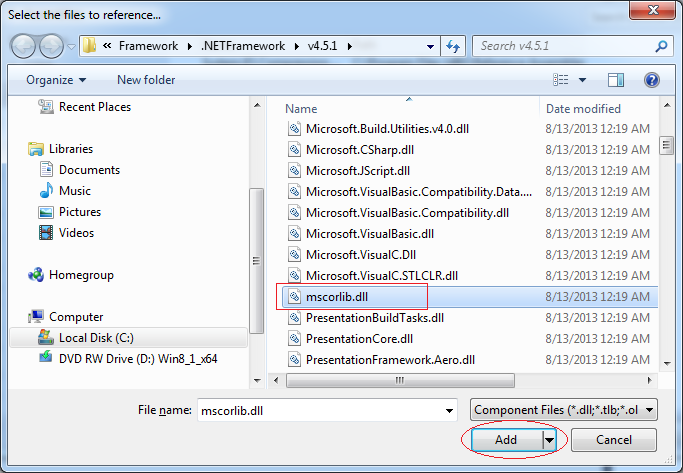Screen dimensions: 683x473
Task: Click the file list scroll down arrow
Action: (666, 363)
